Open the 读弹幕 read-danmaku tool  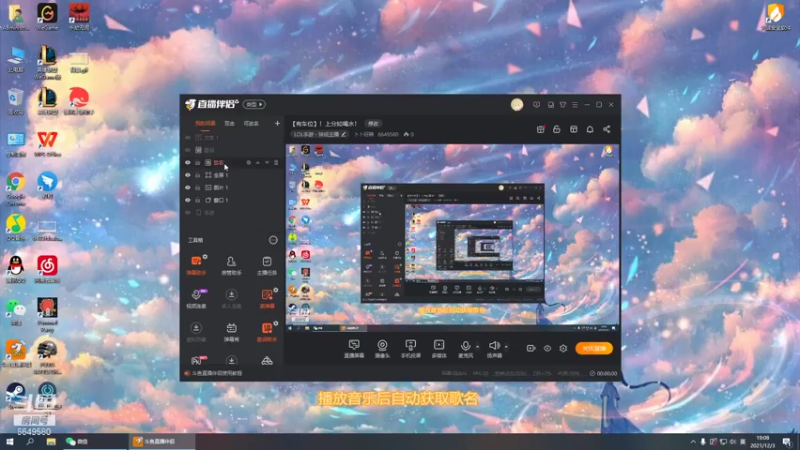[266, 298]
